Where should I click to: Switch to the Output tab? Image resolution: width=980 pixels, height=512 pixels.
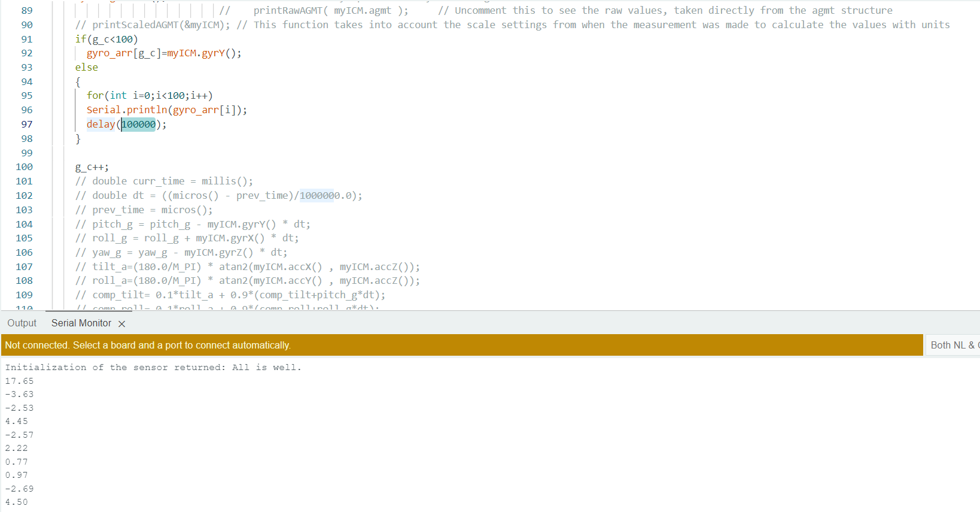(x=22, y=323)
